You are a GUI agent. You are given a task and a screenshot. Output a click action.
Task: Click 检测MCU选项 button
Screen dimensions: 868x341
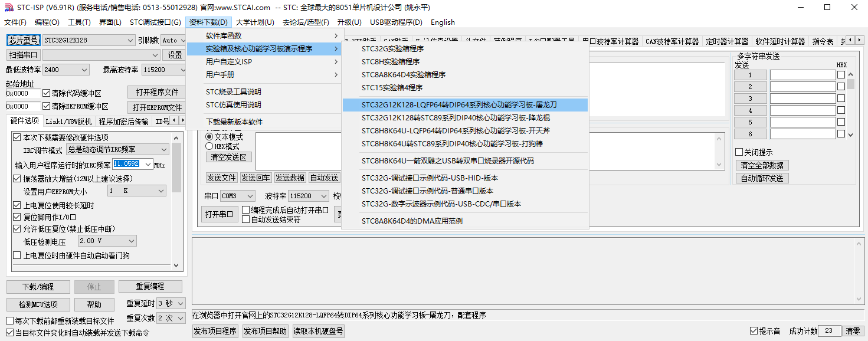pos(38,304)
